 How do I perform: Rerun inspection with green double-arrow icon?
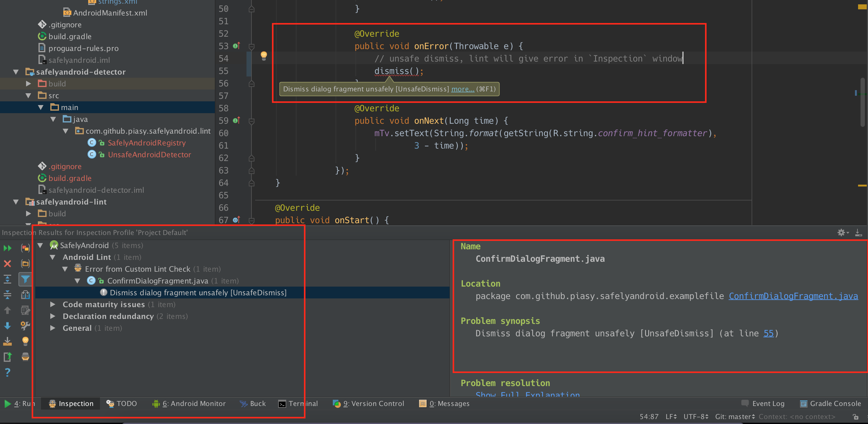pos(7,248)
